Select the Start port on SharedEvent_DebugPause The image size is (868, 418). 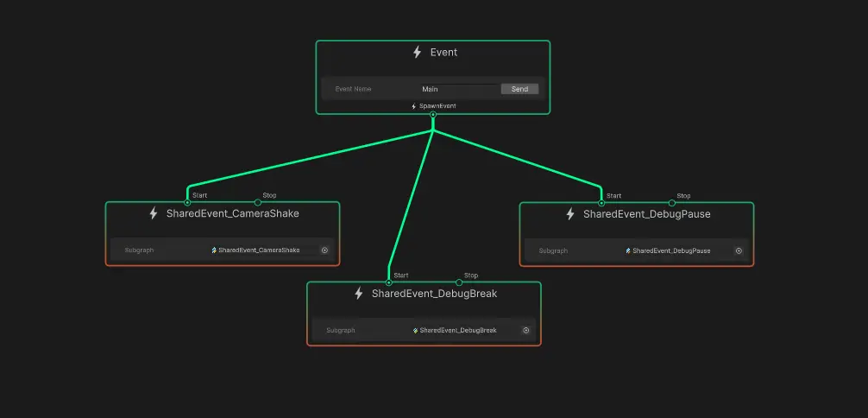pos(601,202)
